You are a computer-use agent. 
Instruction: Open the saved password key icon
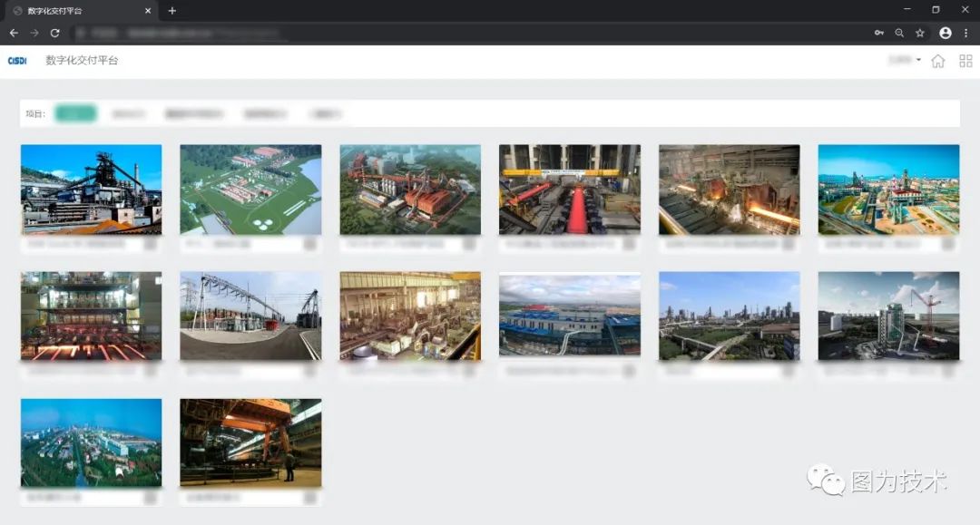tap(878, 33)
